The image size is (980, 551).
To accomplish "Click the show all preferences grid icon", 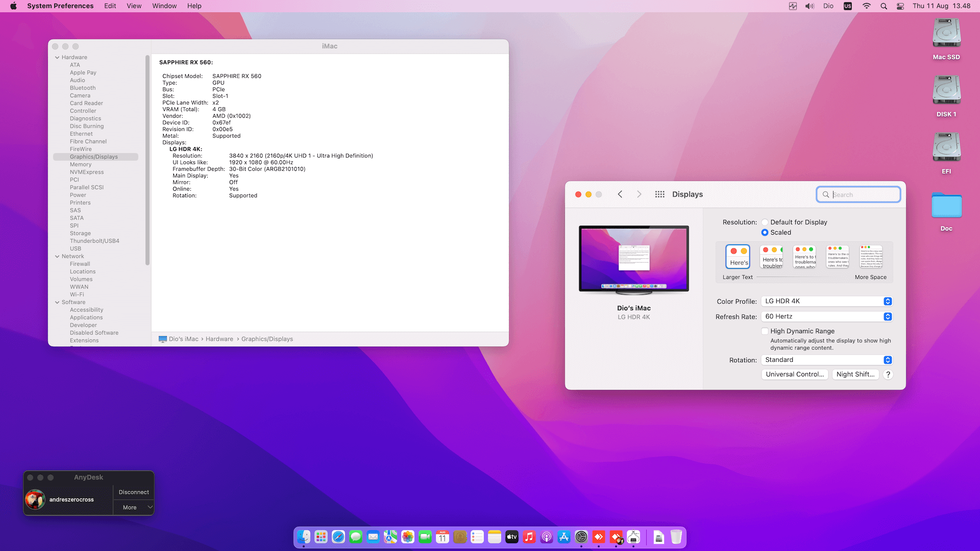I will 659,194.
